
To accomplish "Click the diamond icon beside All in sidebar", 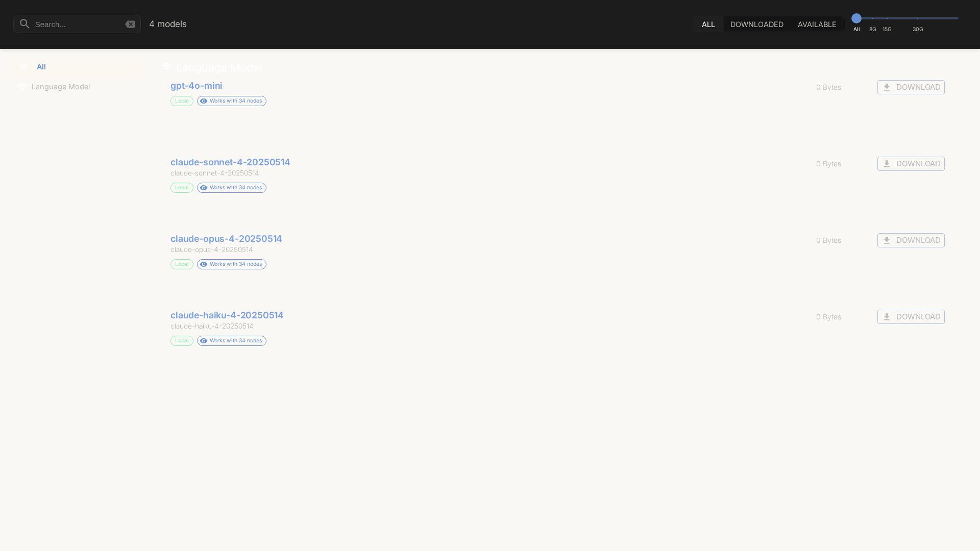I will 23,66.
